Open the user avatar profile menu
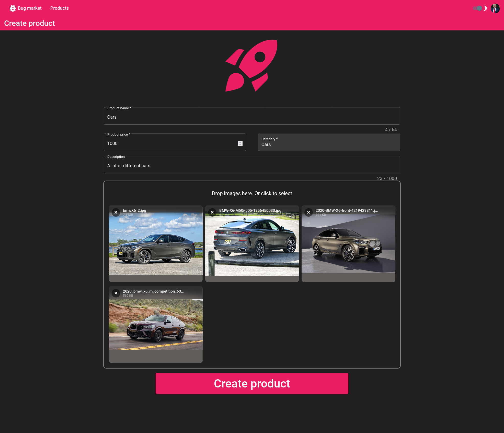504x433 pixels. click(495, 8)
